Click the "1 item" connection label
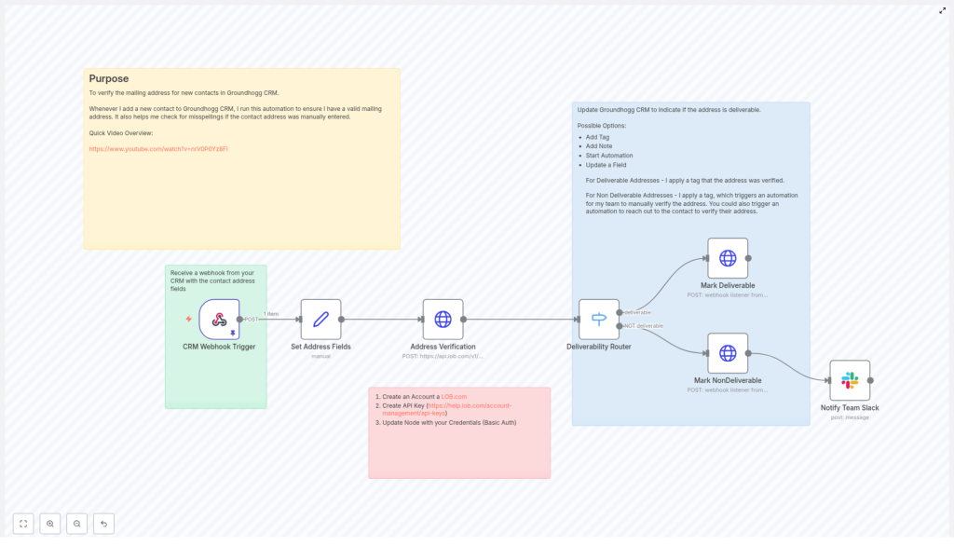This screenshot has height=560, width=954. pyautogui.click(x=271, y=314)
